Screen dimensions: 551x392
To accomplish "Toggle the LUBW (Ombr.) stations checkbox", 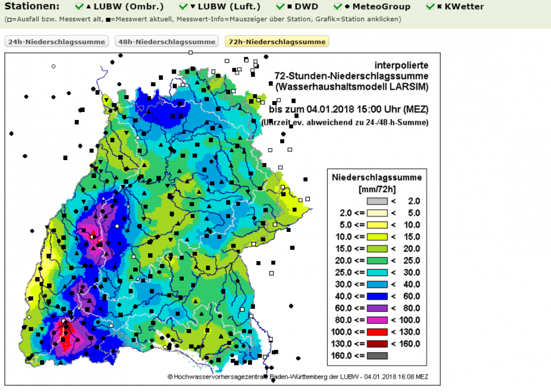I will tap(80, 7).
